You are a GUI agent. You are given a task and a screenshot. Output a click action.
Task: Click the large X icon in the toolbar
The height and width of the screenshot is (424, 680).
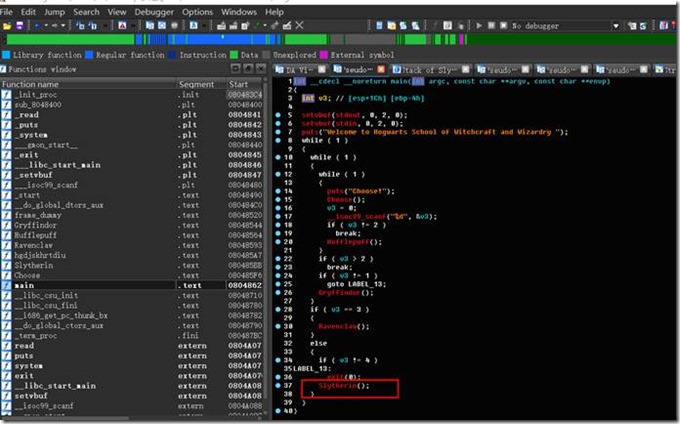(x=299, y=26)
